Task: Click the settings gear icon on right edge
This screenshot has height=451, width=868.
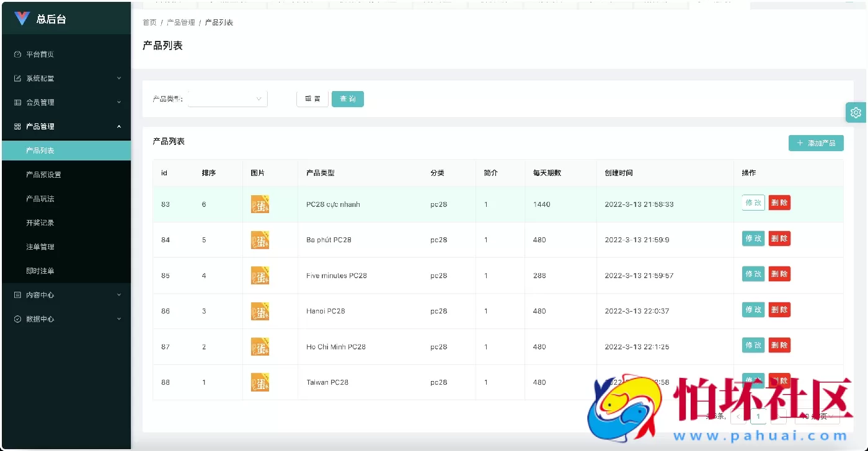Action: pos(856,112)
